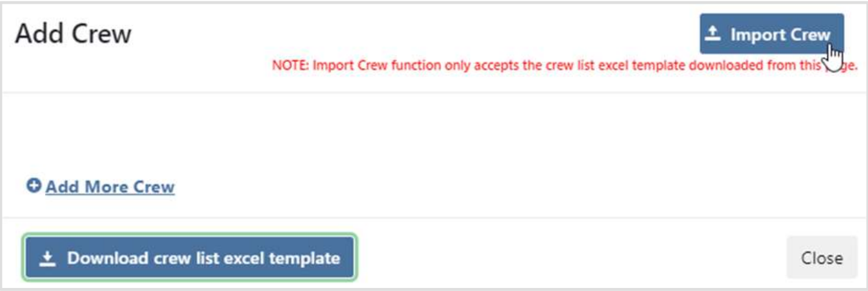The image size is (868, 291).
Task: Click the plus circle icon beside Add More Crew
Action: point(33,186)
